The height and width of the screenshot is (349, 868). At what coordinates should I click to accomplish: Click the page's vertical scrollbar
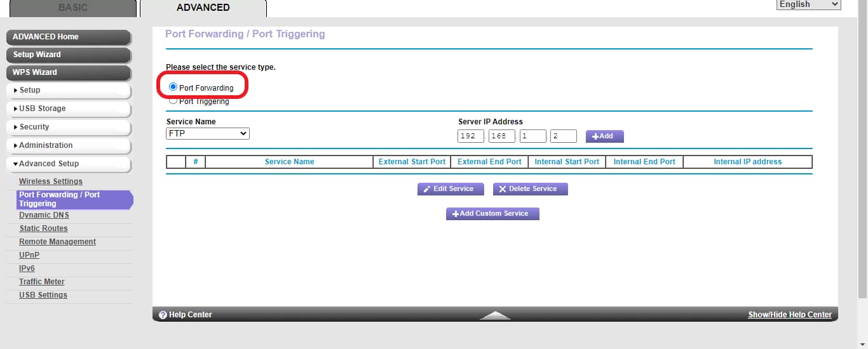(863, 149)
